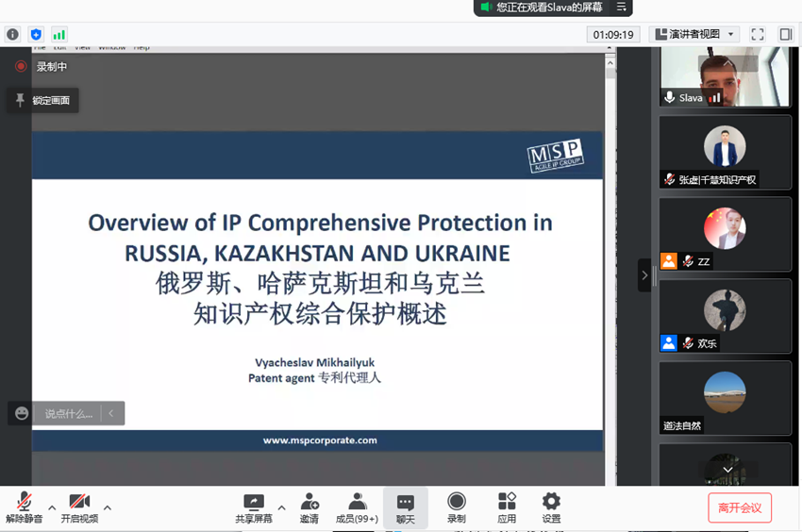802x532 pixels.
Task: Click the meeting info icon
Action: [12, 34]
